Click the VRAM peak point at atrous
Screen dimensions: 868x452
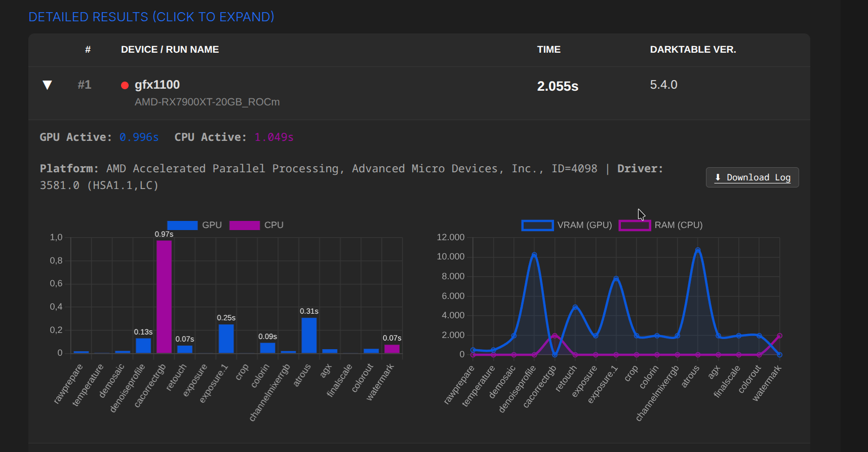[698, 250]
